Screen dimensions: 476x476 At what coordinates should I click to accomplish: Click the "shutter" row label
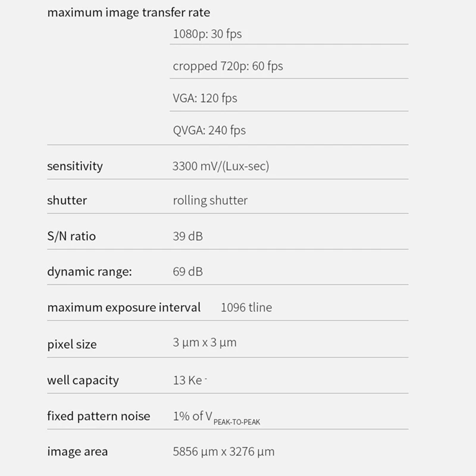click(x=67, y=201)
